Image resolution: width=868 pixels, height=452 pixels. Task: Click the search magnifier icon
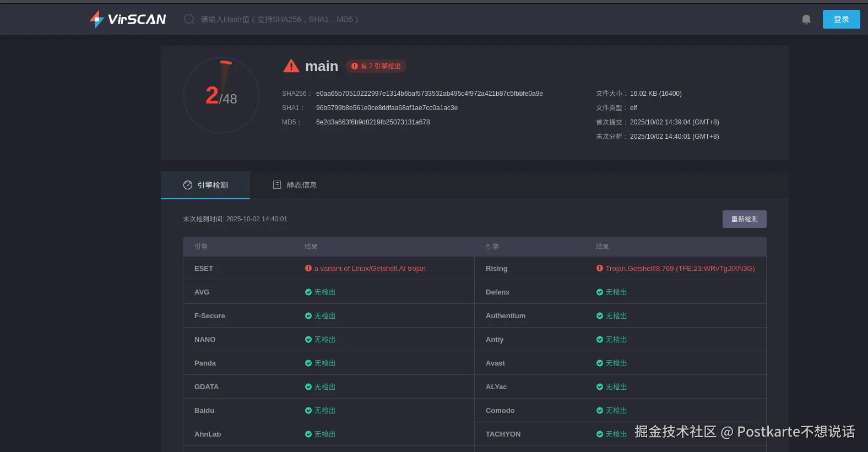pyautogui.click(x=189, y=19)
